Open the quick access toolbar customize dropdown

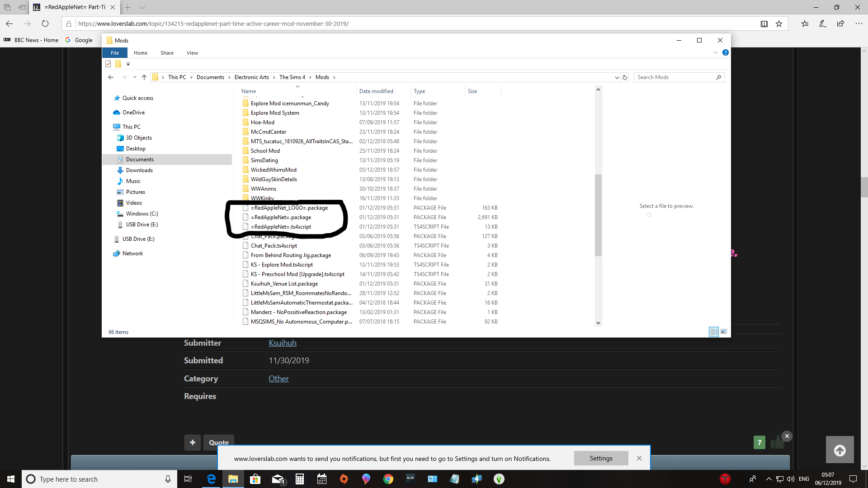click(x=128, y=64)
